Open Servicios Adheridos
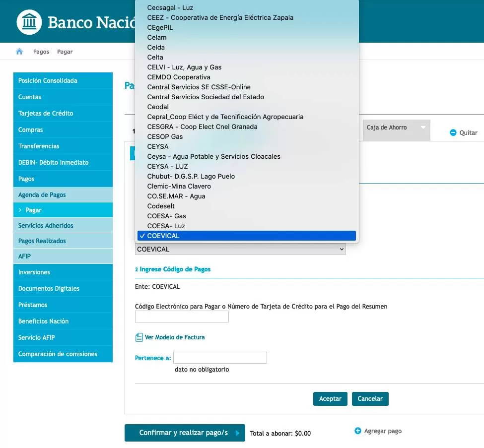This screenshot has width=484, height=448. [x=63, y=226]
